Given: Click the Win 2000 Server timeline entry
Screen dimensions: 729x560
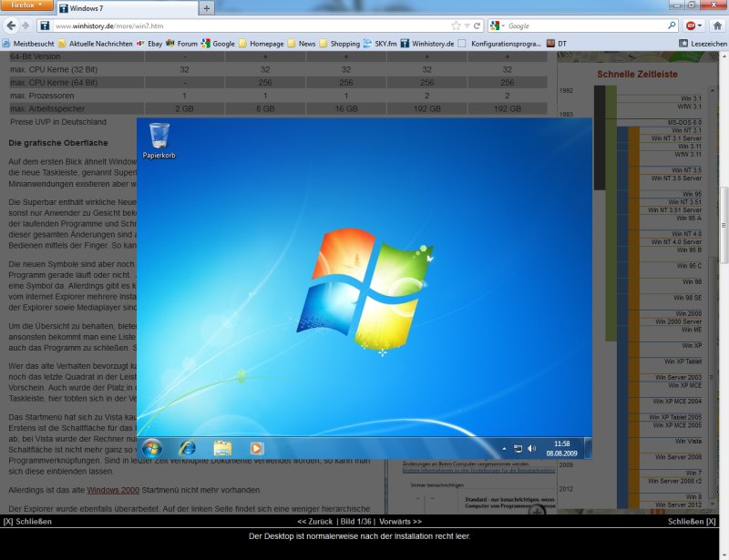Looking at the screenshot, I should point(678,321).
